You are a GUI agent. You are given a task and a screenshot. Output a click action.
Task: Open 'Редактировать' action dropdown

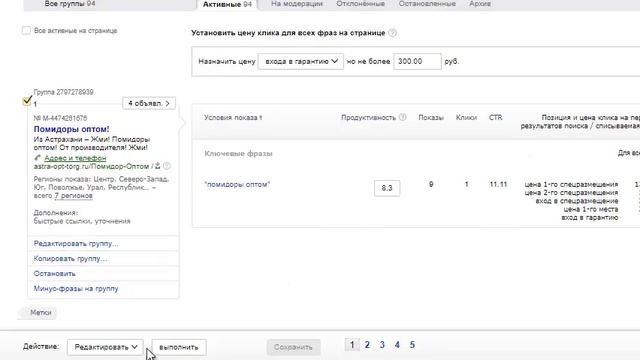tap(105, 347)
